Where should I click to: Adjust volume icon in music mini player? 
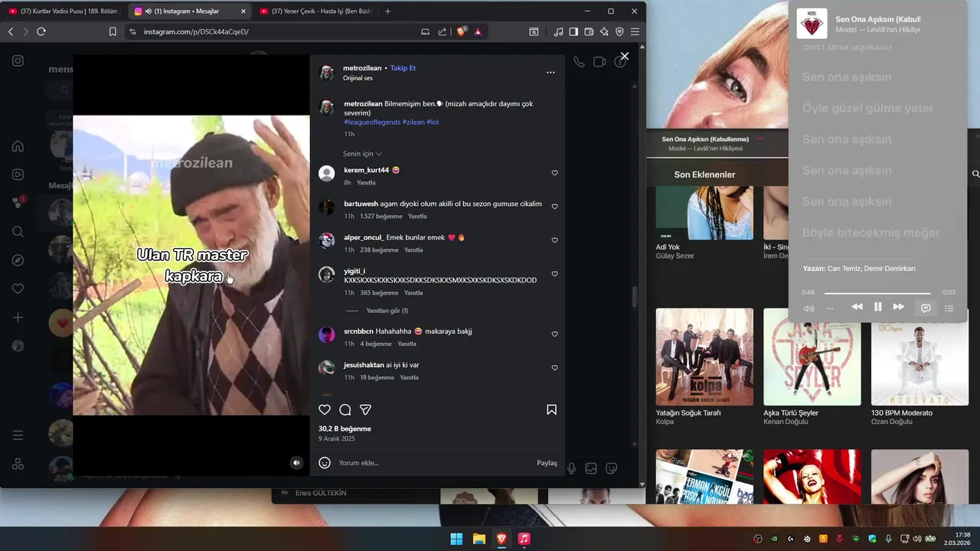(x=808, y=308)
